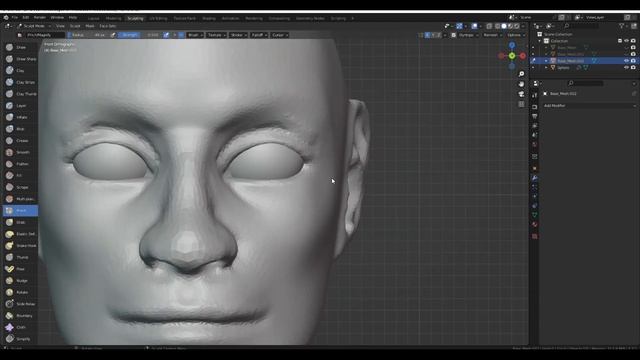Select the Layer brush

20,106
